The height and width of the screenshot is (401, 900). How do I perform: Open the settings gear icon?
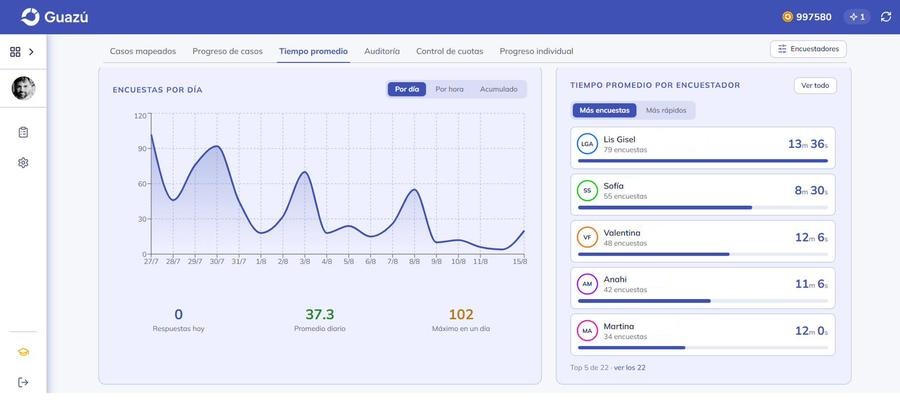pyautogui.click(x=23, y=163)
